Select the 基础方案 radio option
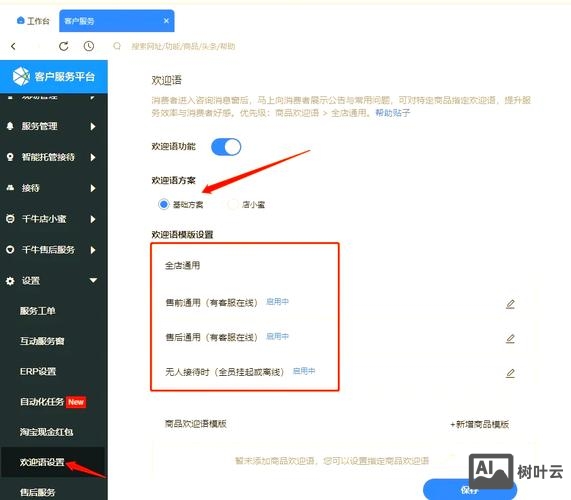Image resolution: width=571 pixels, height=500 pixels. pos(164,204)
